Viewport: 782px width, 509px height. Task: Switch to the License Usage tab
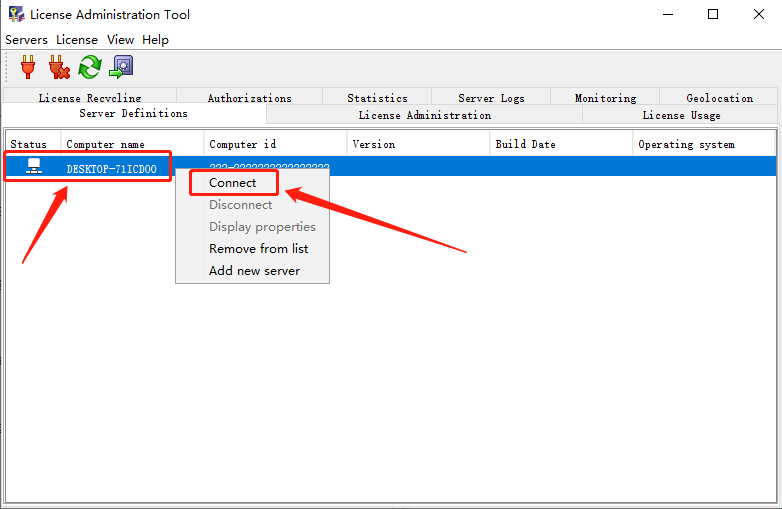681,115
